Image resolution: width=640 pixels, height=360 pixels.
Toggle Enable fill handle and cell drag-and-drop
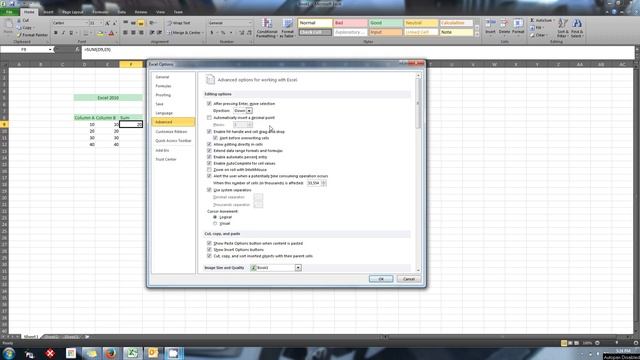click(x=209, y=131)
